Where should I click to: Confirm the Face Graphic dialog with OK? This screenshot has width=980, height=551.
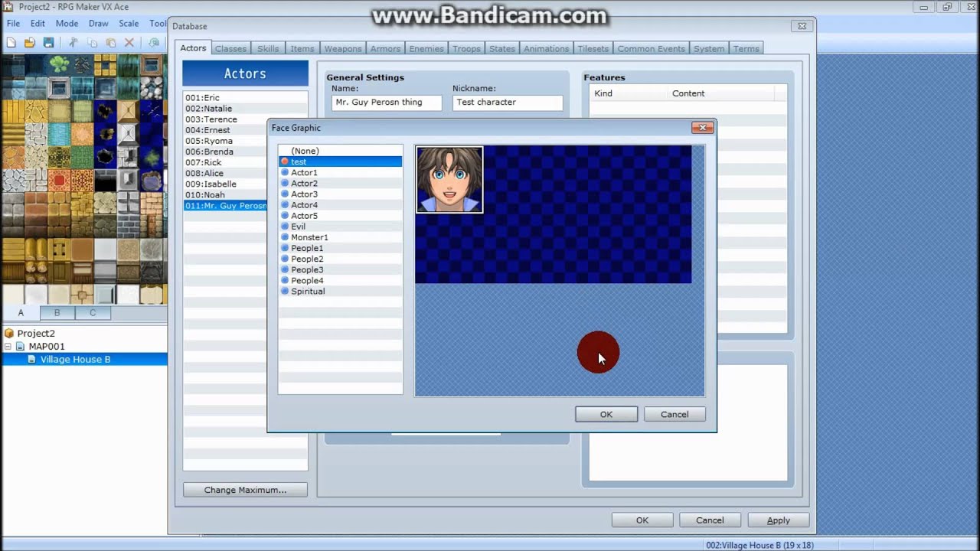click(x=606, y=414)
